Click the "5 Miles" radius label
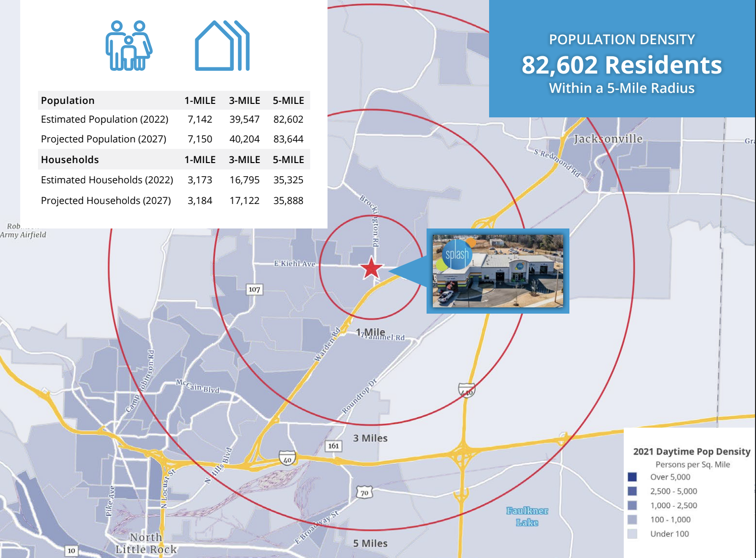Viewport: 756px width, 558px height. click(370, 543)
